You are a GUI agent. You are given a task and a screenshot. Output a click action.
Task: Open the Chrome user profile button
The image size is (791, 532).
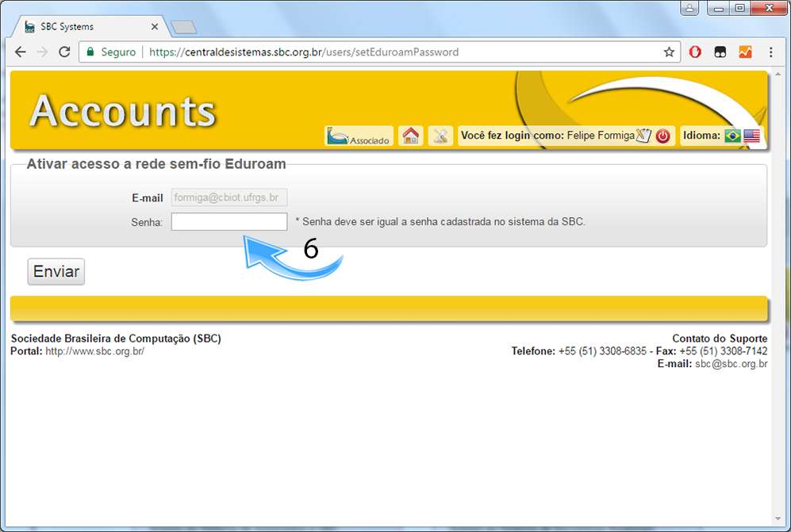point(689,8)
